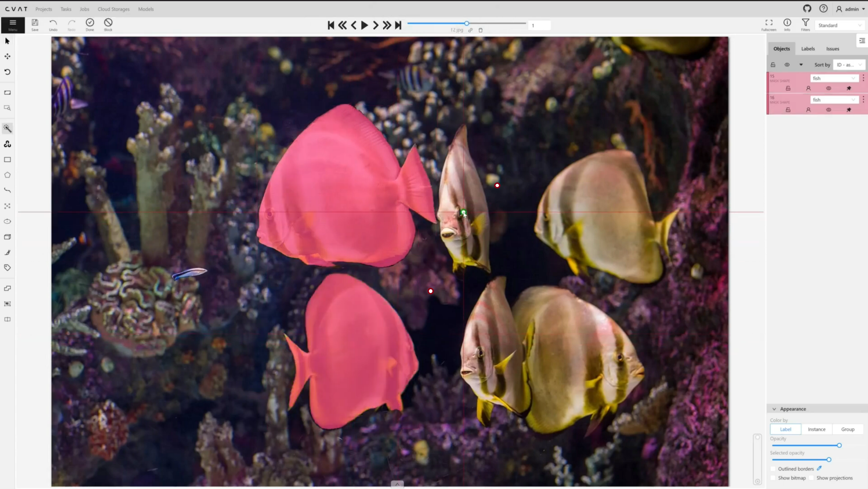Enable the Show bitmap checkbox

(x=773, y=478)
